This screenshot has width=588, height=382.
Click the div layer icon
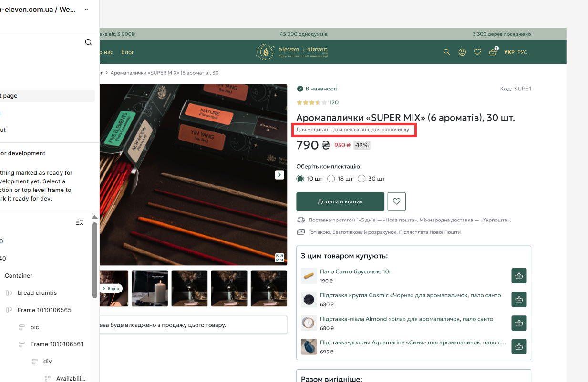(x=35, y=362)
